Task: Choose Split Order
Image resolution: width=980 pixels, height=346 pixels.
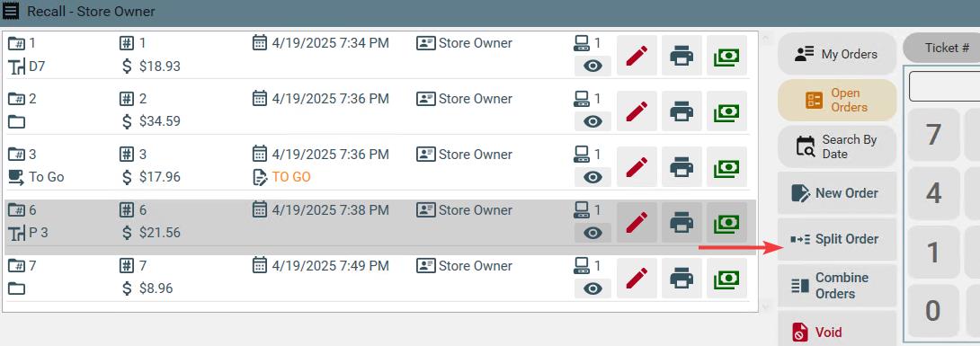Action: 837,239
